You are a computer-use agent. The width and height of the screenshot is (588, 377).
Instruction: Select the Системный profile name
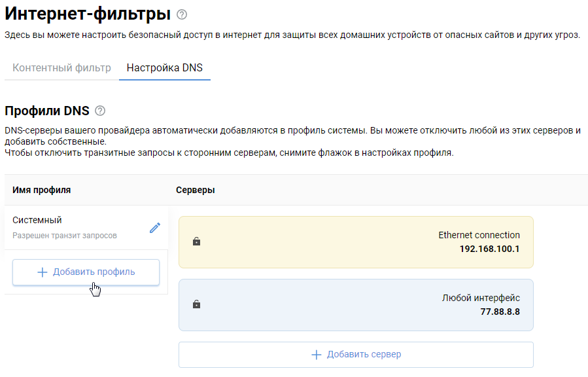click(37, 221)
